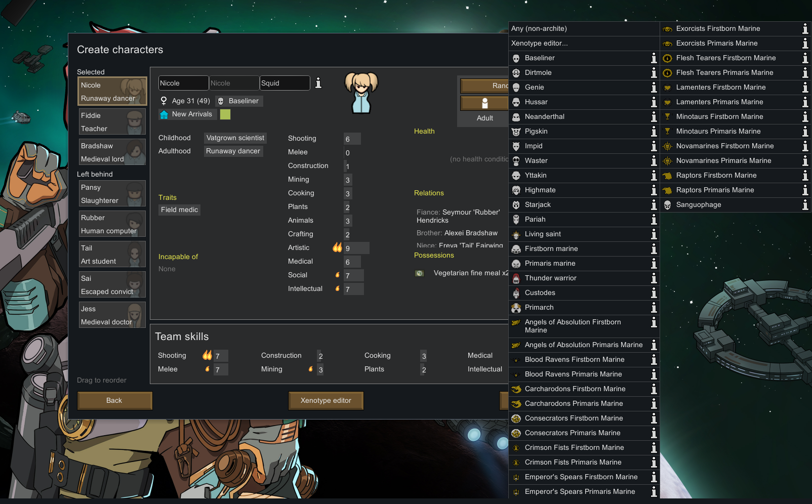Screen dimensions: 812x504
Task: View info for Raptors Primaris Marine
Action: (805, 190)
